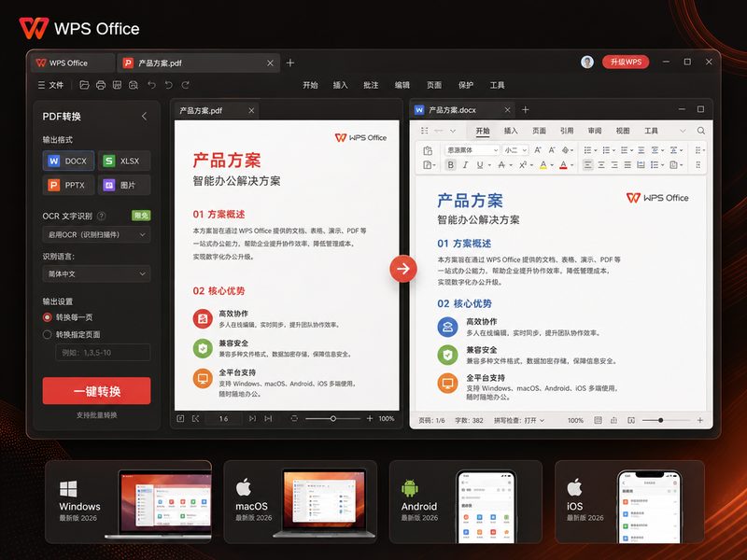Toggle Bold formatting in docx ribbon
Image resolution: width=747 pixels, height=560 pixels.
tap(450, 165)
